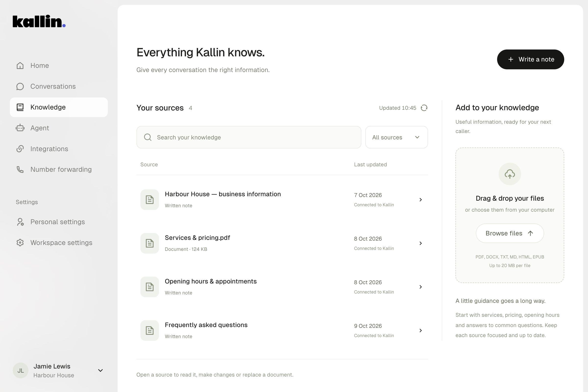Click the search magnifier icon
Screen dimensions: 588x392
point(148,137)
